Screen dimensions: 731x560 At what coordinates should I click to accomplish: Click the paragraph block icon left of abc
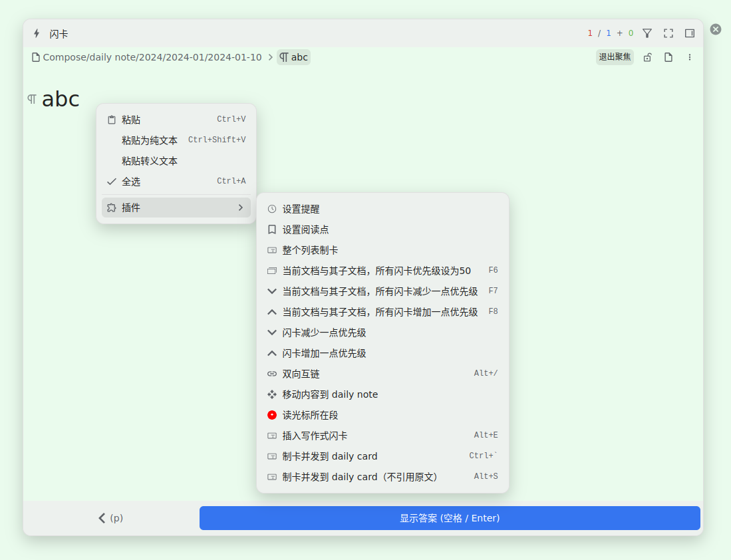click(x=32, y=99)
